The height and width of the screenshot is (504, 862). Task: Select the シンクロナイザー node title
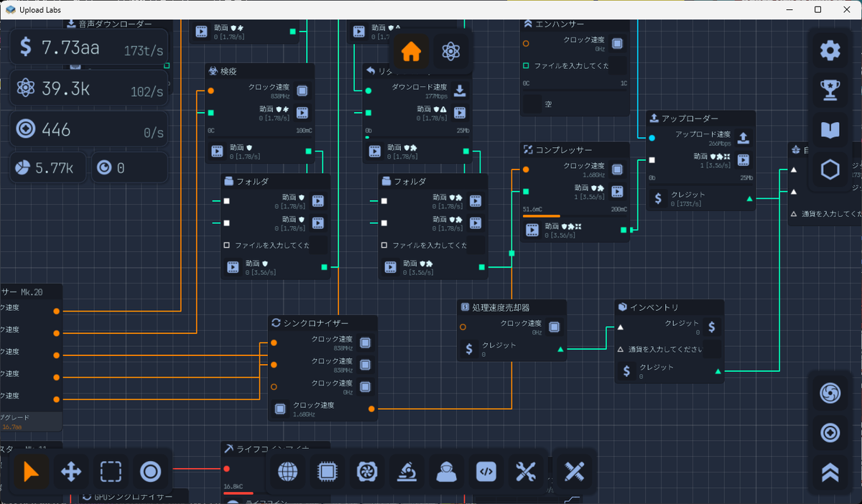316,323
